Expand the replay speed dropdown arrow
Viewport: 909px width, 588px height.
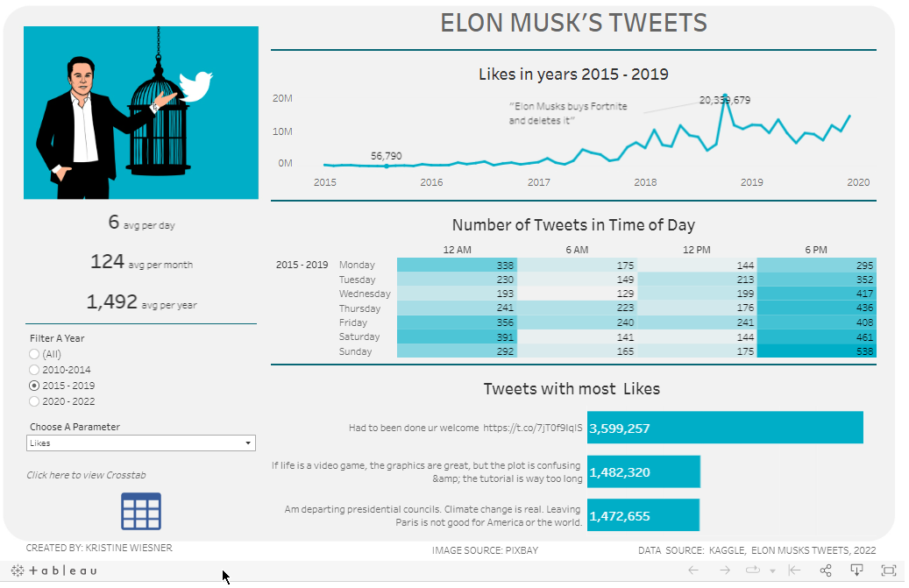[x=772, y=571]
